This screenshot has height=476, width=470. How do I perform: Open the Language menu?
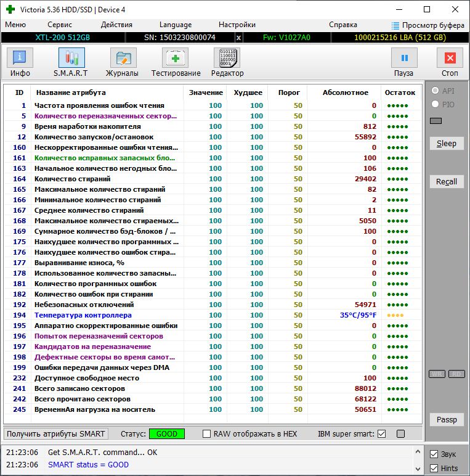(176, 25)
